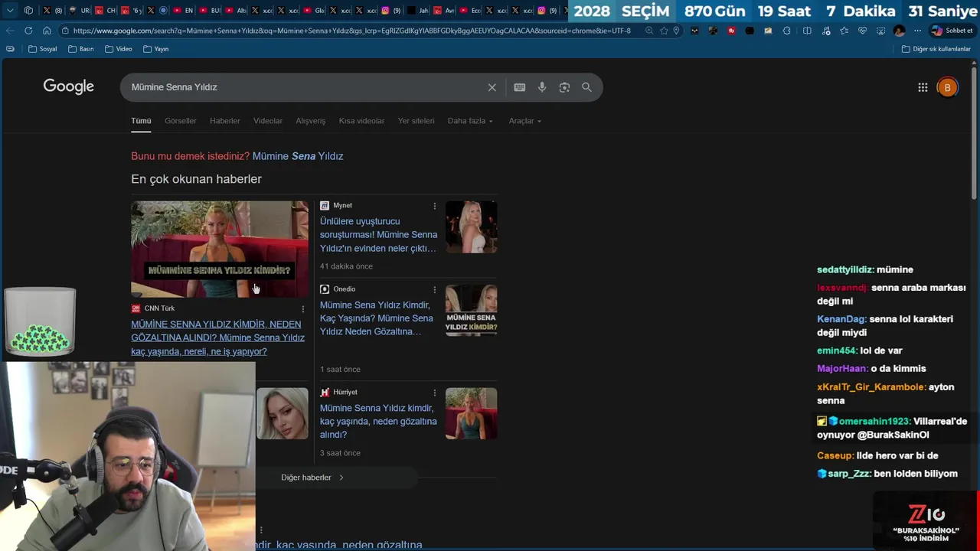Viewport: 980px width, 551px height.
Task: Open the Hürriyet article thumbnail
Action: pos(472,413)
